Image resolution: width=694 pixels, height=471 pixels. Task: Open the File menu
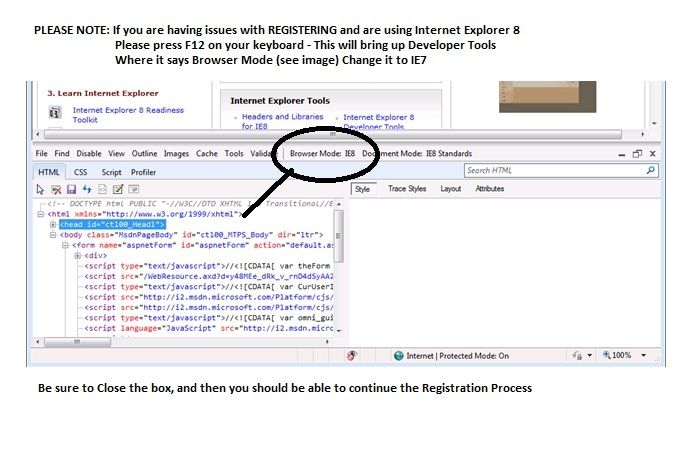41,154
